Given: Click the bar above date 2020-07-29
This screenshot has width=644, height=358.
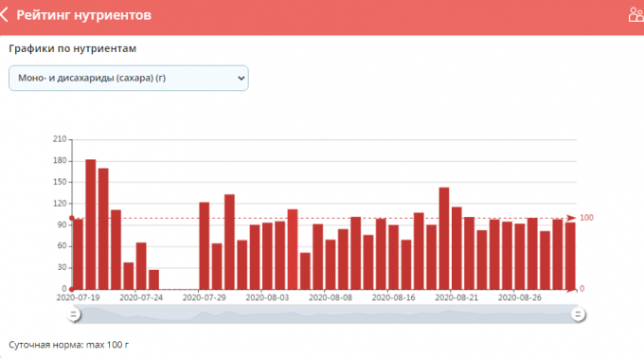Looking at the screenshot, I should [205, 245].
